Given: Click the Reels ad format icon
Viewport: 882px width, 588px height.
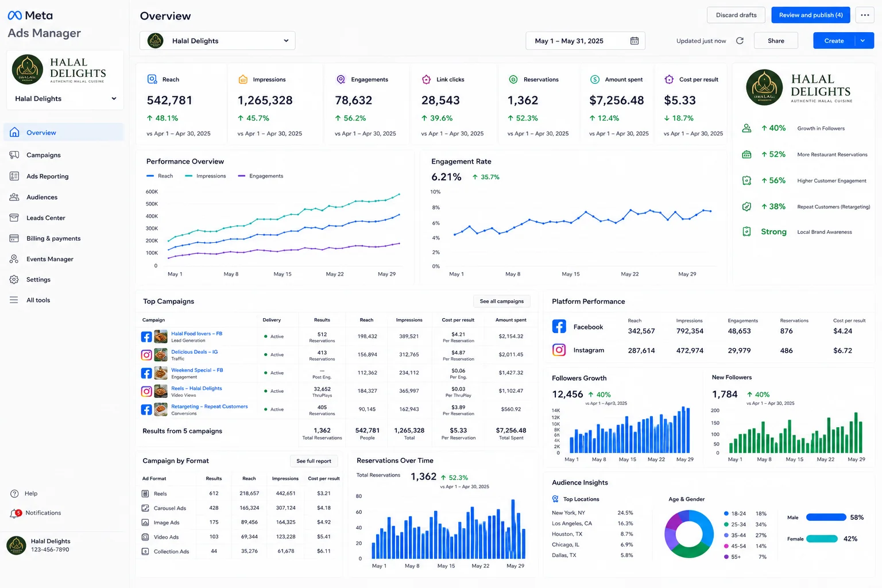Looking at the screenshot, I should (145, 494).
